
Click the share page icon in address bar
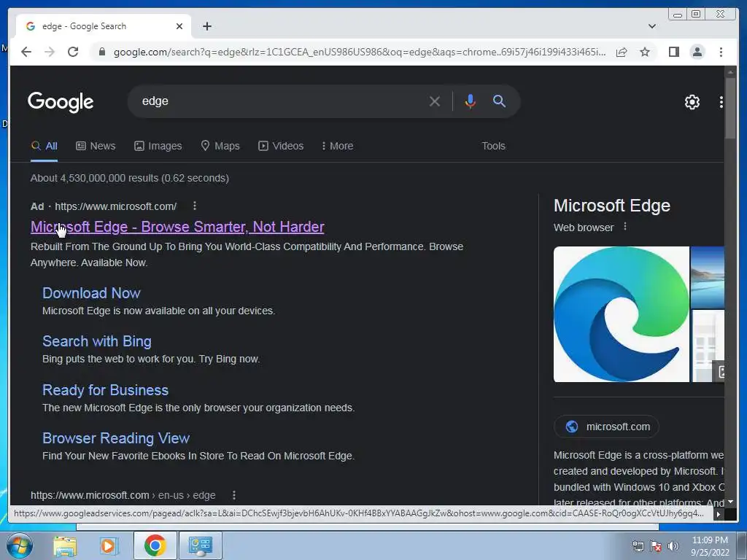click(x=622, y=52)
